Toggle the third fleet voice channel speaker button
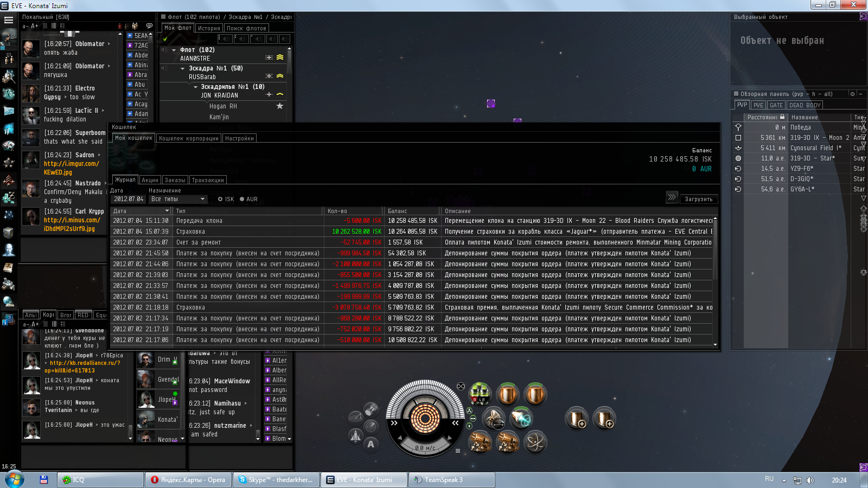Screen dimensions: 868x488 [257, 39]
